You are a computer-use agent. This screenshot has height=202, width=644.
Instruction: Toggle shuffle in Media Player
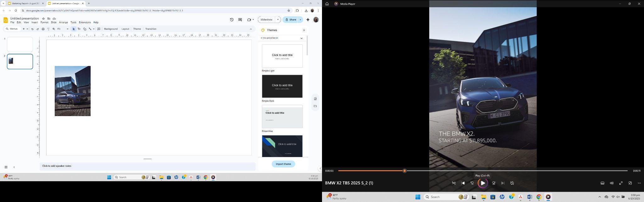(x=454, y=183)
